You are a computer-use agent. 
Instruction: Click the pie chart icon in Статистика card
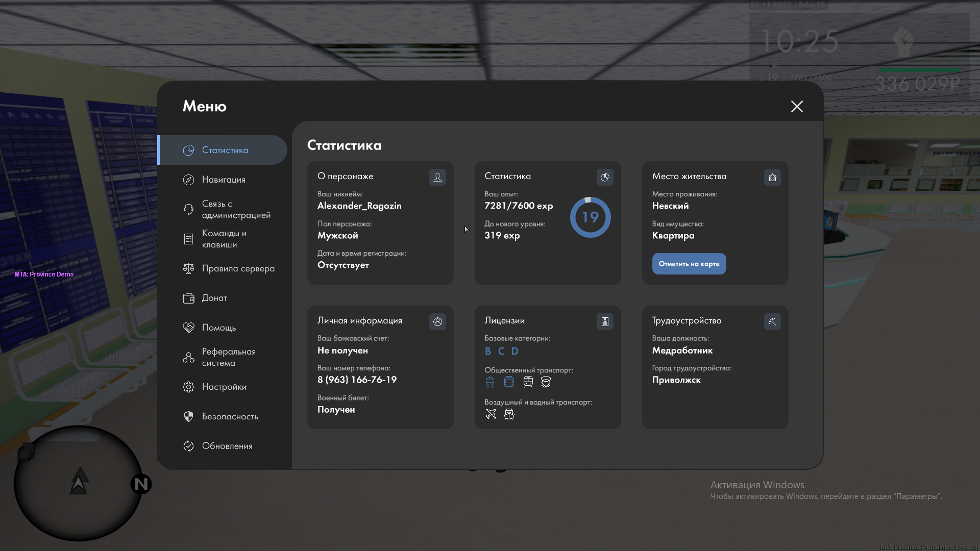pos(605,177)
